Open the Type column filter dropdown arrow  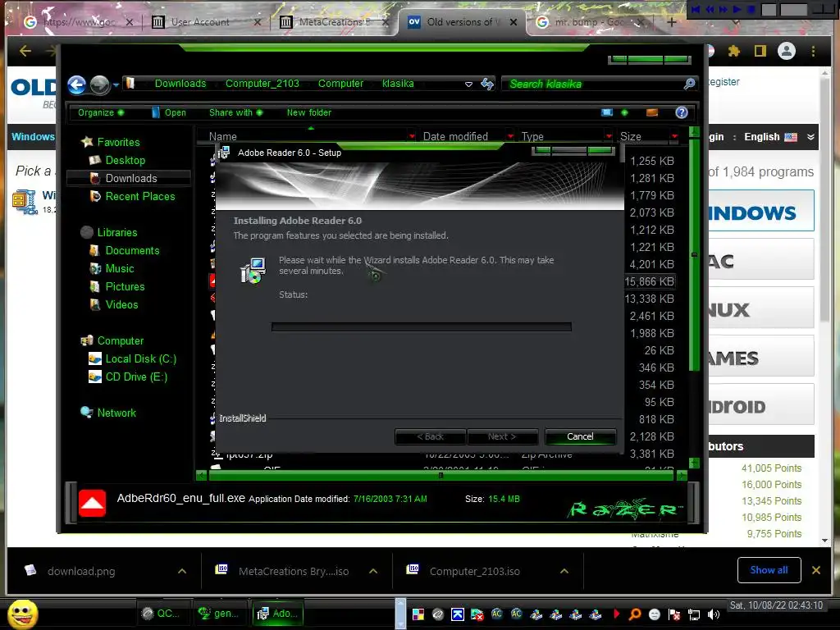(609, 136)
